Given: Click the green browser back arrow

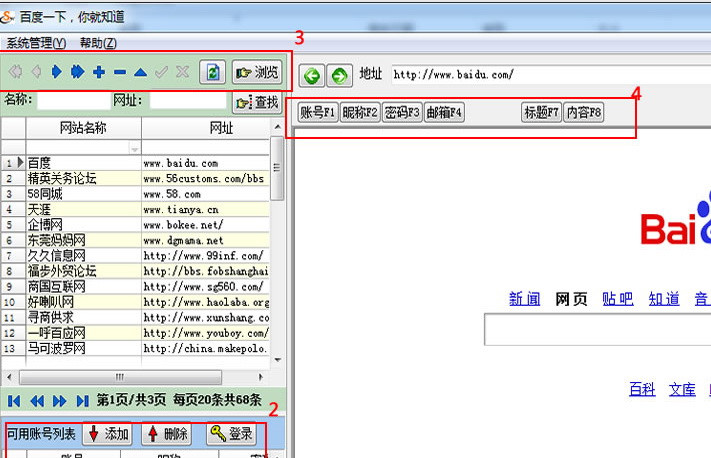Looking at the screenshot, I should [312, 75].
